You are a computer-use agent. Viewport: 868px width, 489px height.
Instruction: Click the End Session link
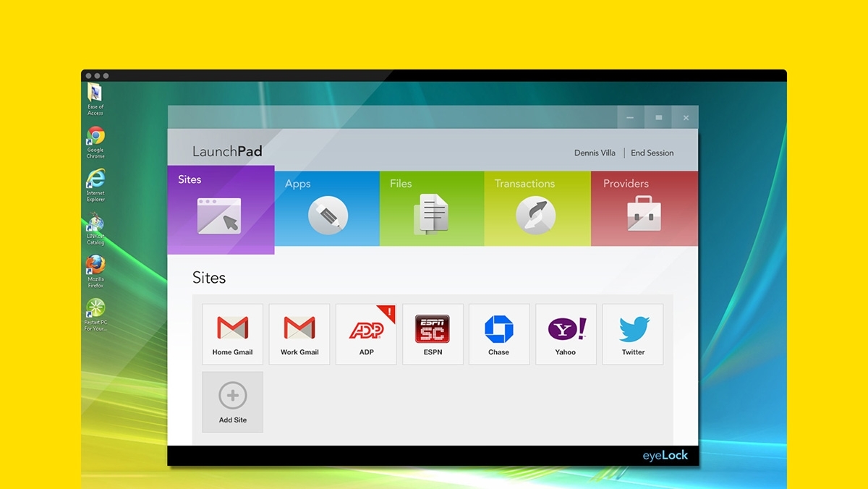[652, 153]
